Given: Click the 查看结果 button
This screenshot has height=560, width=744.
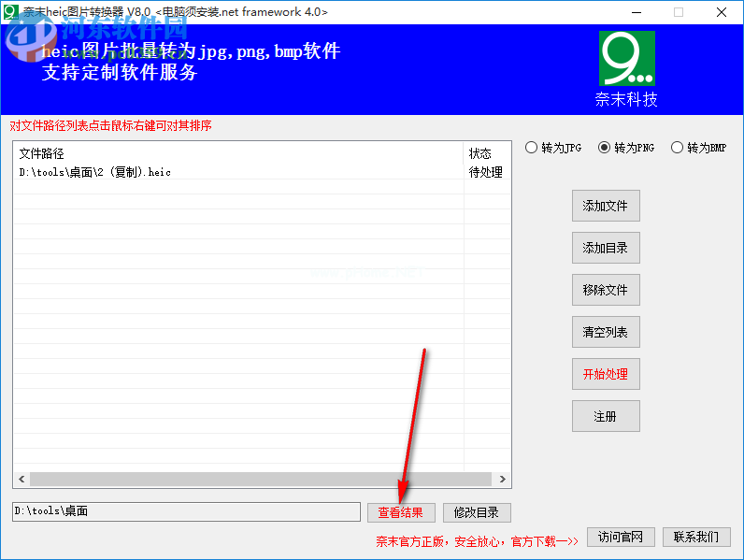Looking at the screenshot, I should click(x=401, y=512).
